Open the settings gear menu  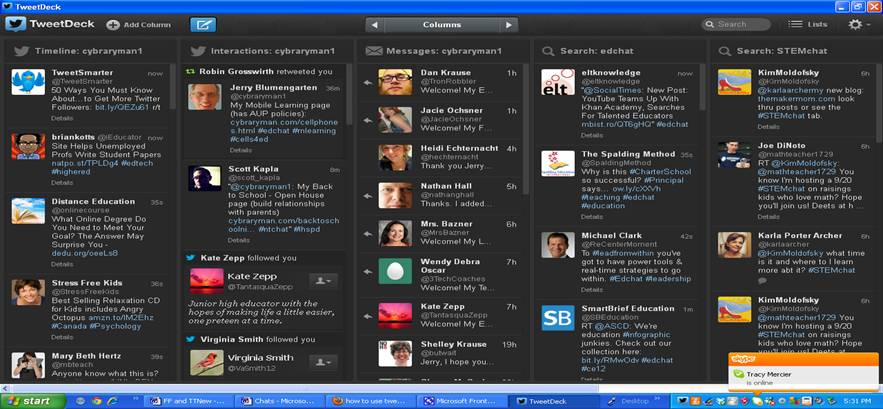click(855, 24)
